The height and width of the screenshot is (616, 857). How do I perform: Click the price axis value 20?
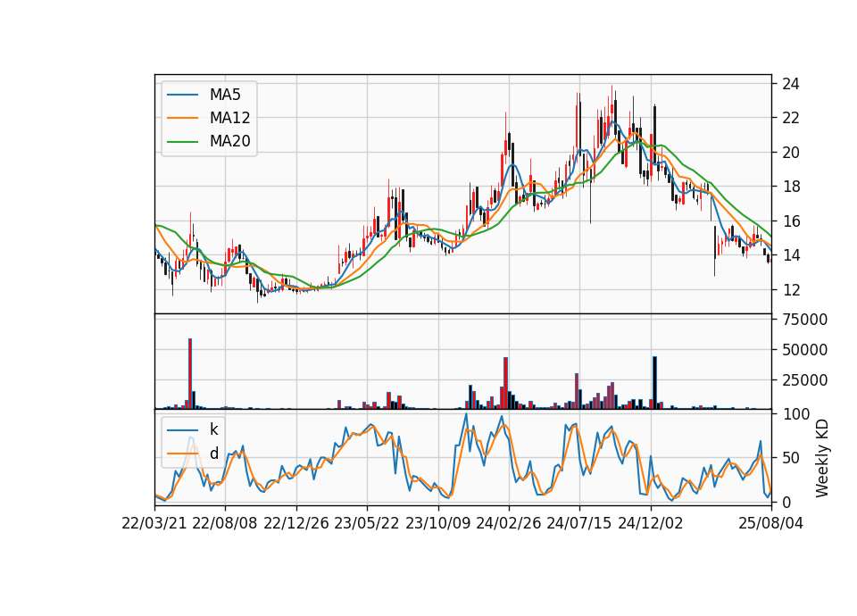click(x=790, y=153)
